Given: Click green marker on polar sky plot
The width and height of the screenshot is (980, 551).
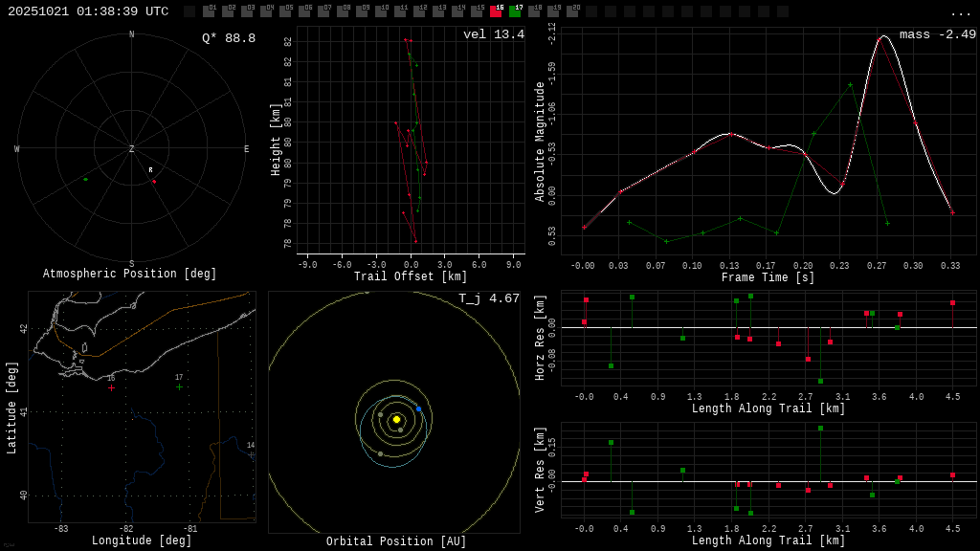Looking at the screenshot, I should pyautogui.click(x=85, y=179).
